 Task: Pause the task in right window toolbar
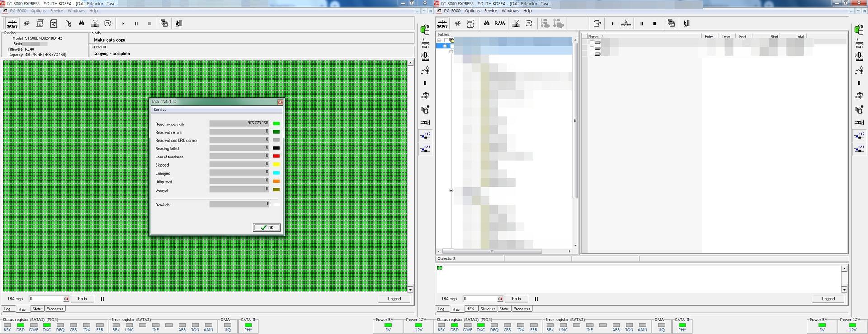point(641,24)
